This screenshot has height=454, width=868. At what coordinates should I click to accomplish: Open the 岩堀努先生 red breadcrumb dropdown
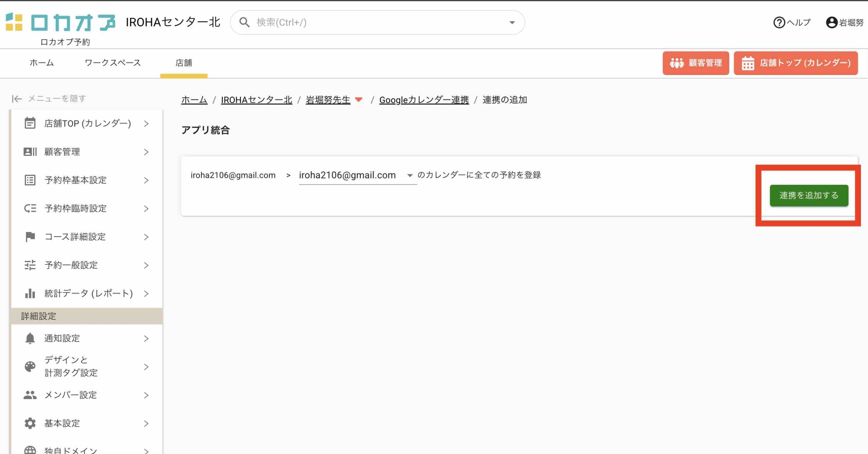pyautogui.click(x=359, y=100)
